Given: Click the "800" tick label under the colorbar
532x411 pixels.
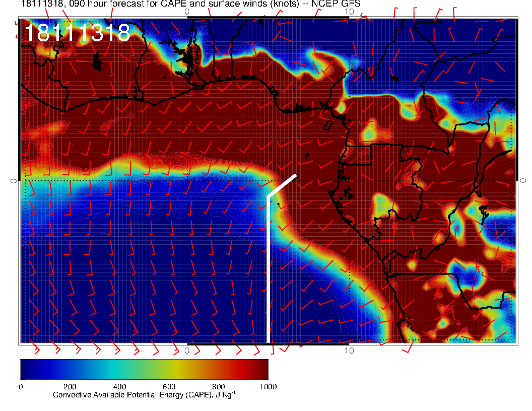Looking at the screenshot, I should click(x=218, y=387).
